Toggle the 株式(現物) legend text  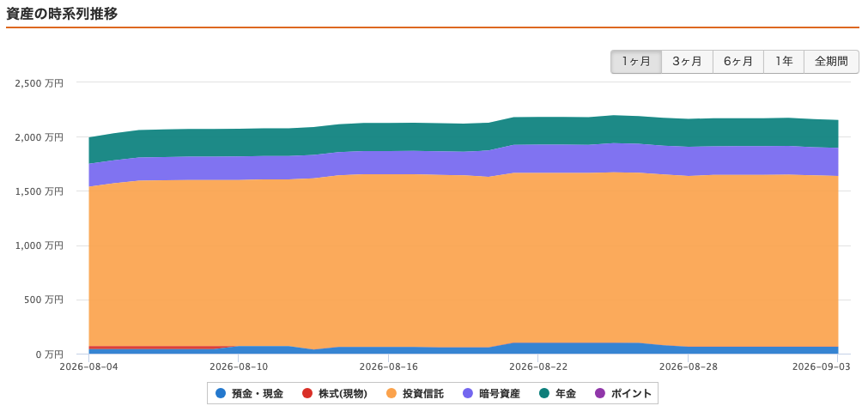click(343, 394)
